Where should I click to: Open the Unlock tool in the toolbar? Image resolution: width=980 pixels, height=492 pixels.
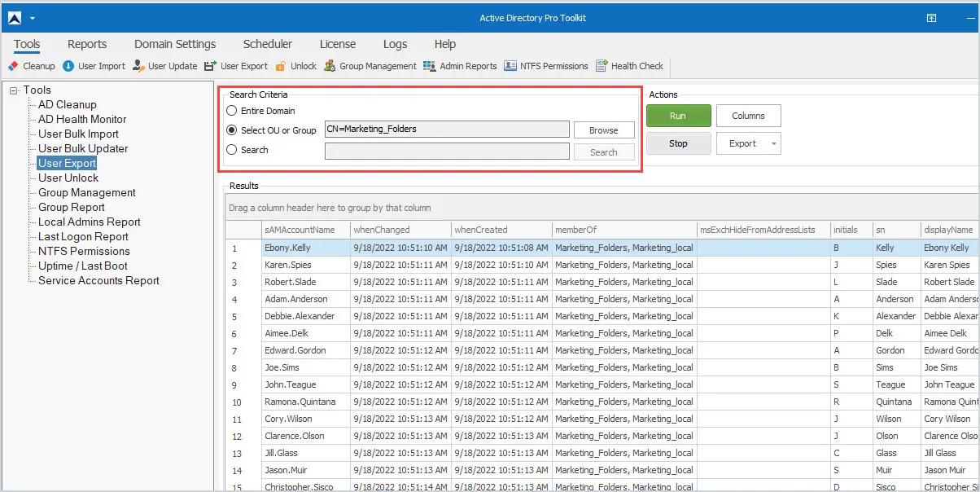(296, 66)
